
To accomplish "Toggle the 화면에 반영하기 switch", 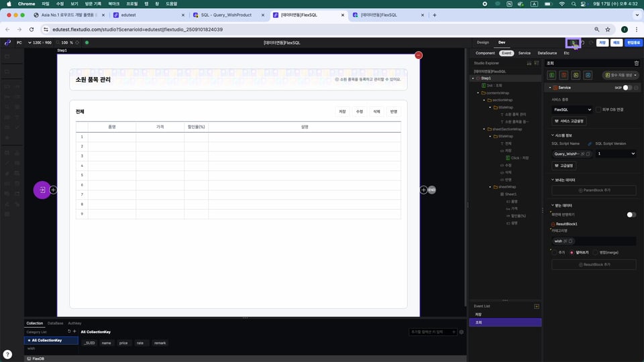I will (631, 215).
